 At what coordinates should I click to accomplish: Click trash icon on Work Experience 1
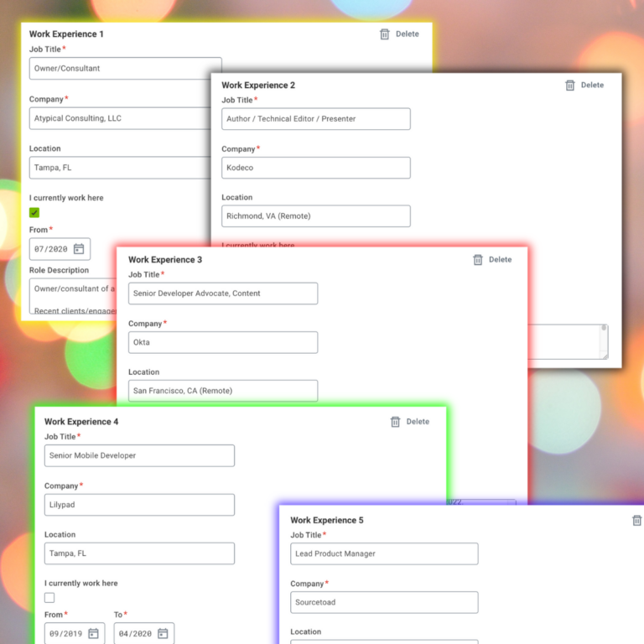385,34
